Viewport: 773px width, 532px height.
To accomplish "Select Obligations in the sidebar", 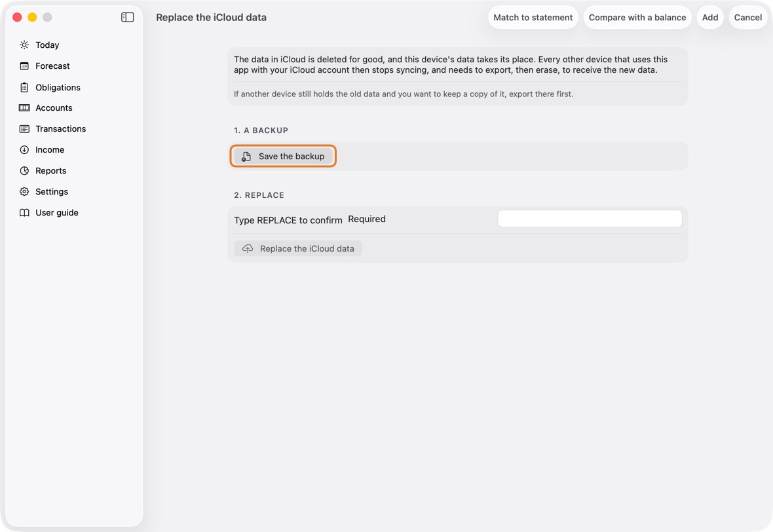I will 58,87.
